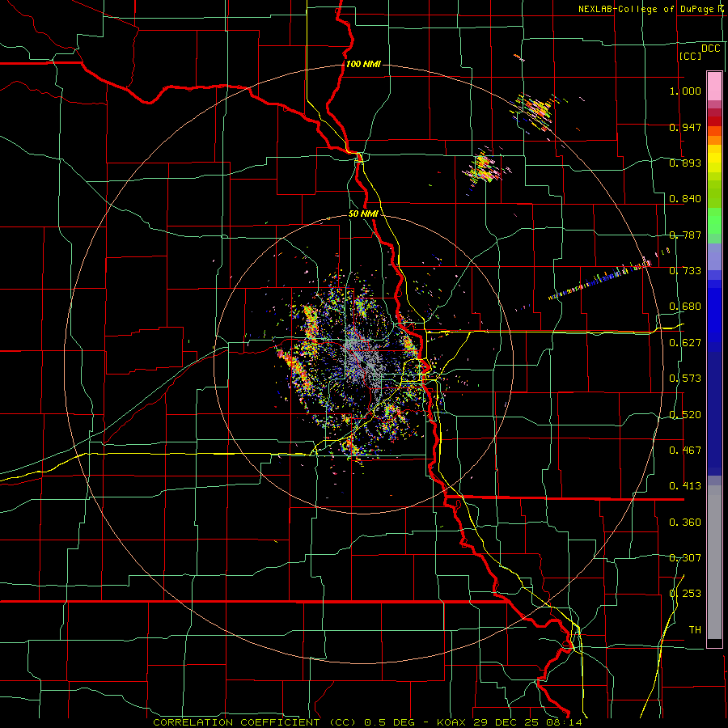
Task: Click the 0.893 scale value
Action: 685,163
